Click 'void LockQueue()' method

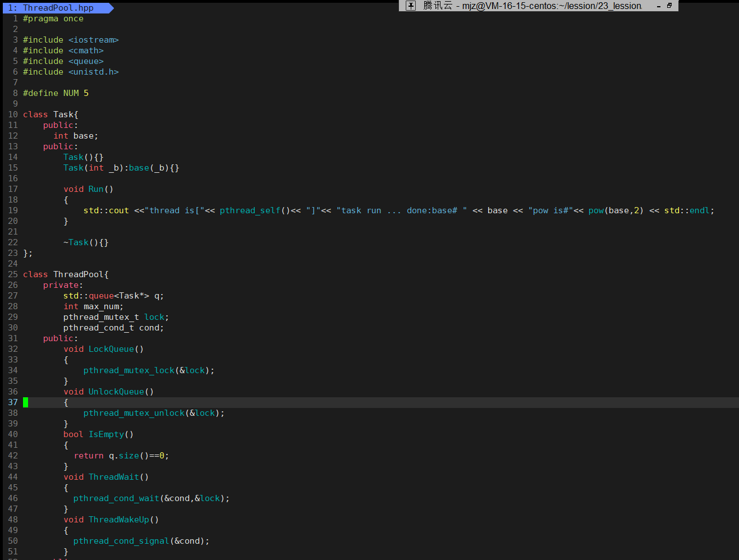coord(104,349)
